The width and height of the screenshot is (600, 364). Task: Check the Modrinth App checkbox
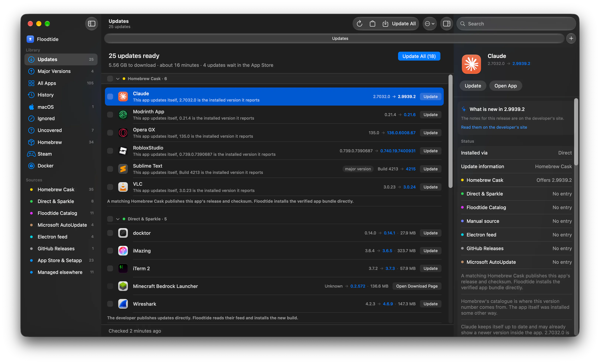110,115
